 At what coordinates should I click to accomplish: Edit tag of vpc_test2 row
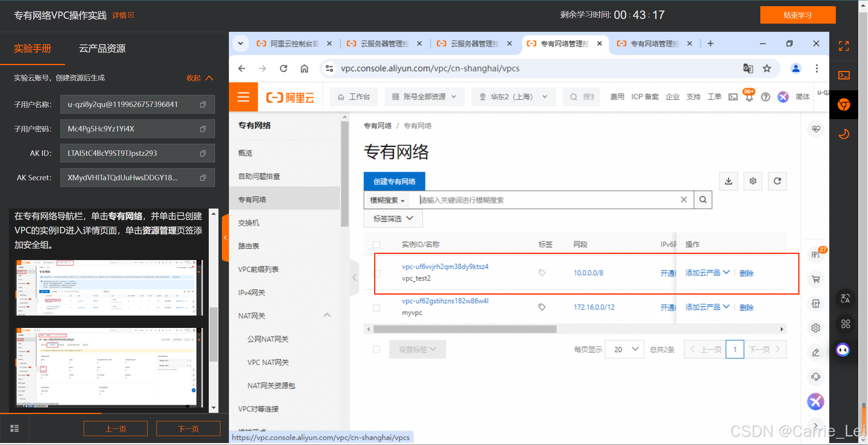pos(542,273)
